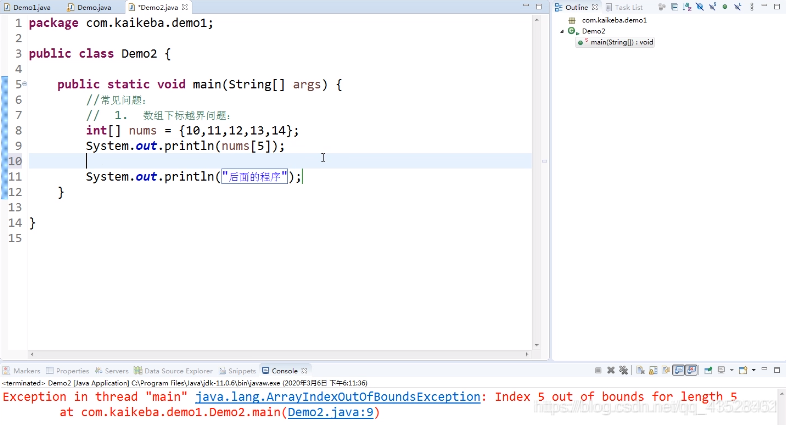Screen dimensions: 786x425
Task: Maximize the editor area
Action: (x=539, y=7)
